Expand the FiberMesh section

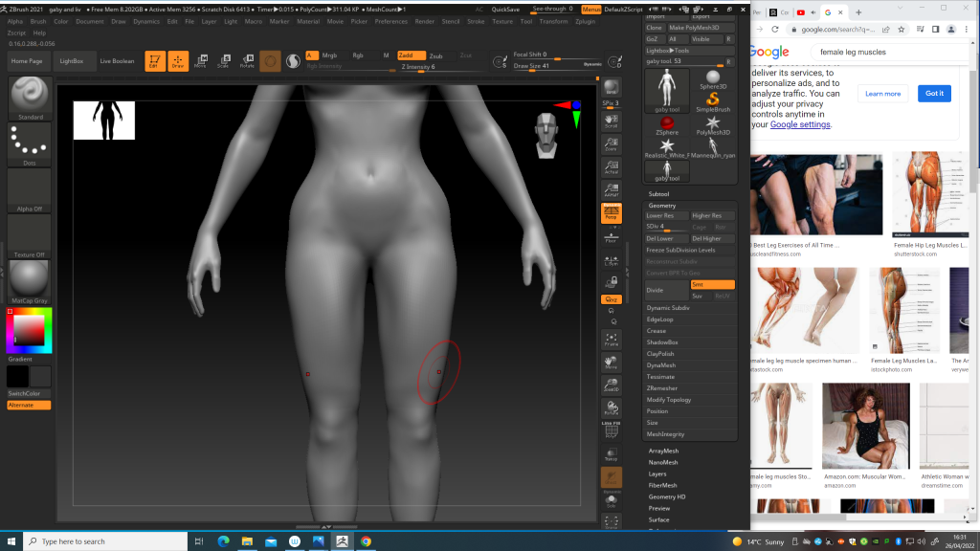662,485
